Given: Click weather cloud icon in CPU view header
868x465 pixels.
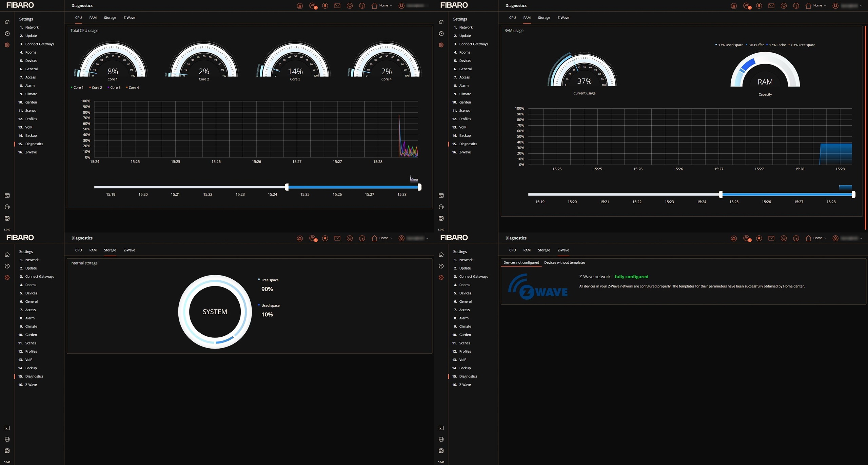Looking at the screenshot, I should pyautogui.click(x=350, y=6).
